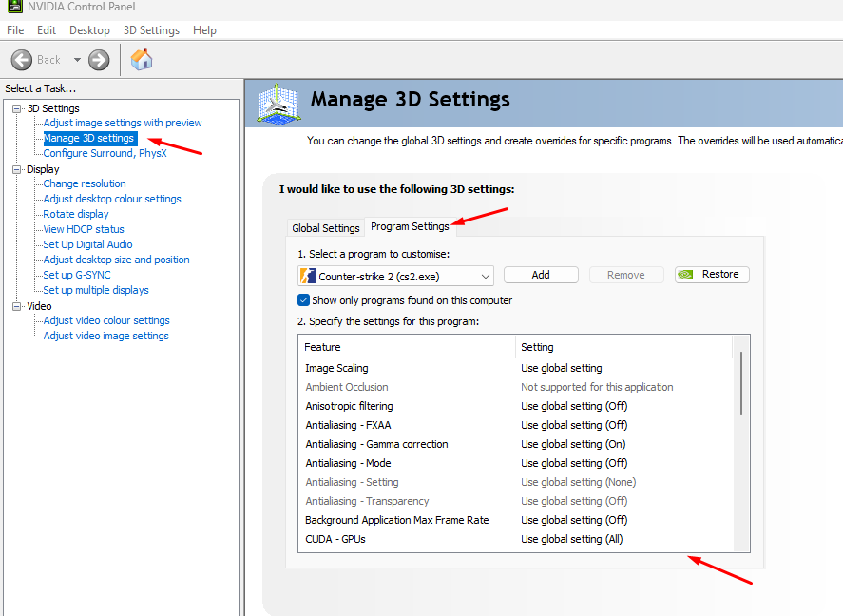The height and width of the screenshot is (616, 843).
Task: Open Adjust video image settings
Action: (x=105, y=336)
